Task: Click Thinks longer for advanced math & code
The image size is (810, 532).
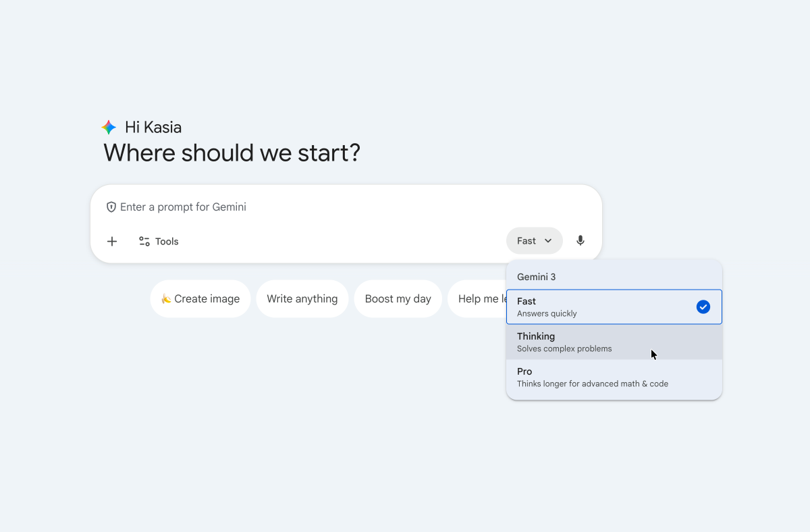Action: pyautogui.click(x=593, y=384)
